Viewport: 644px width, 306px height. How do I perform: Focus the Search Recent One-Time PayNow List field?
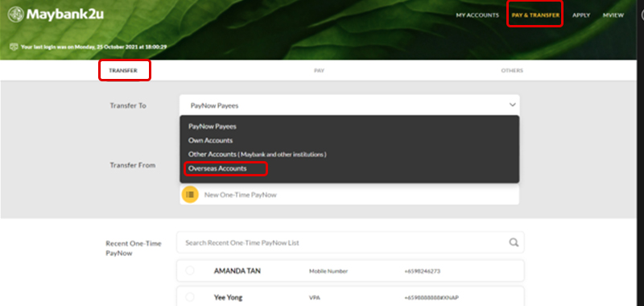point(350,242)
